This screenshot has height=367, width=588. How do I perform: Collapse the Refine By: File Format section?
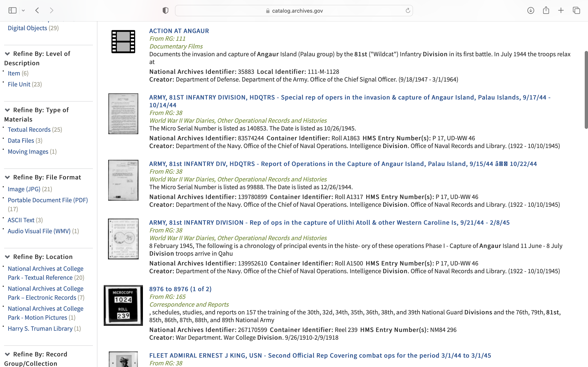point(8,177)
